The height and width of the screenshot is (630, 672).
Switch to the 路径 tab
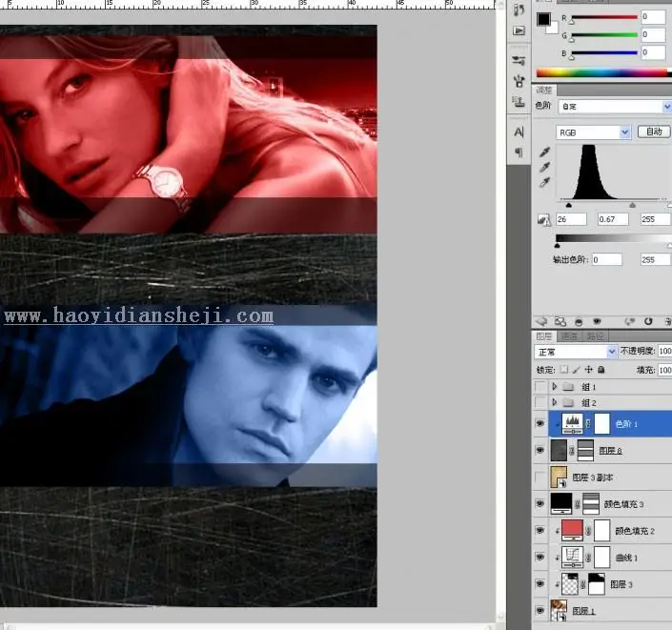coord(595,336)
